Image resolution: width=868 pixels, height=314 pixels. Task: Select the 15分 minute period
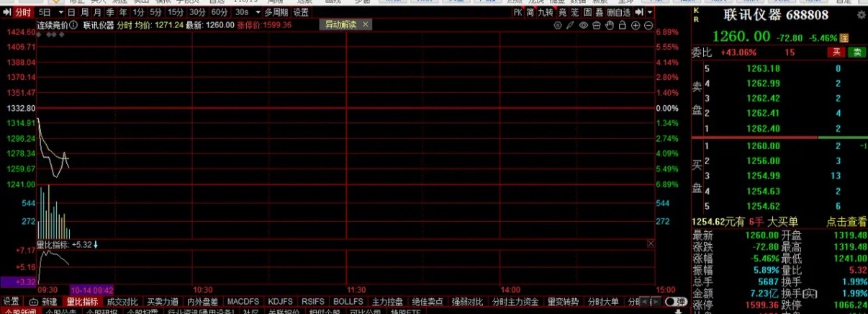click(176, 12)
